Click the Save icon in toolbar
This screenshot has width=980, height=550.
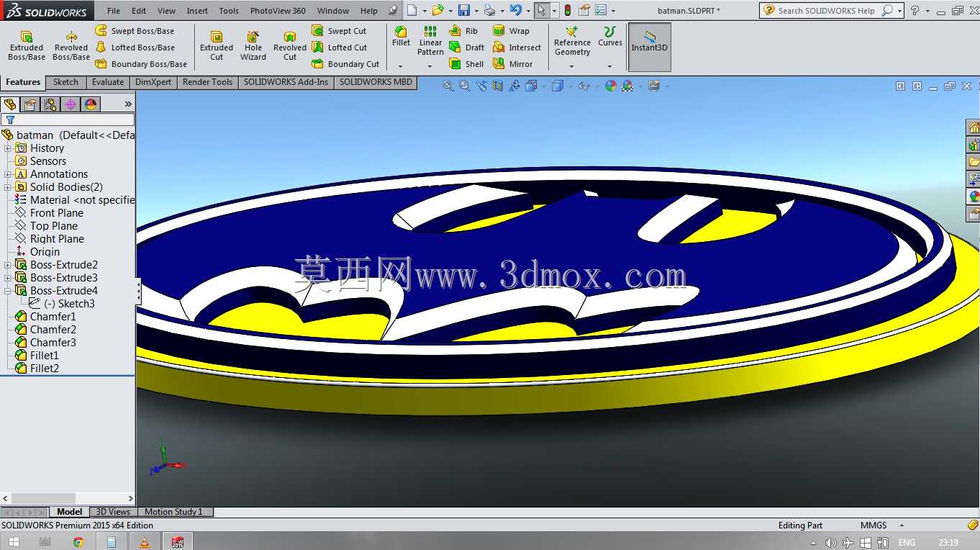[x=464, y=10]
